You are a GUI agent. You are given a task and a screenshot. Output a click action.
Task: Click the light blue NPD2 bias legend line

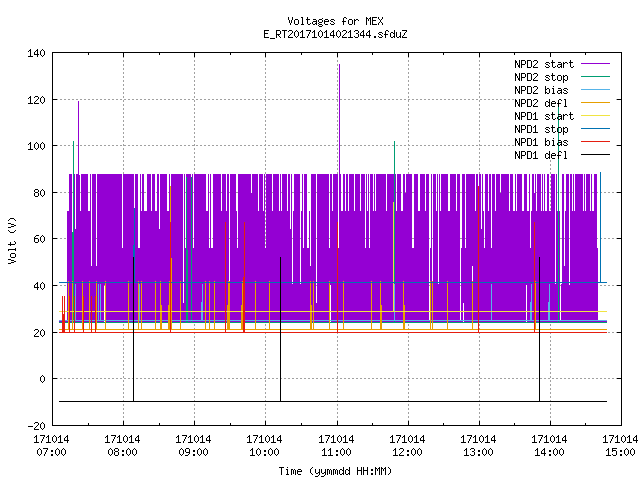click(596, 89)
